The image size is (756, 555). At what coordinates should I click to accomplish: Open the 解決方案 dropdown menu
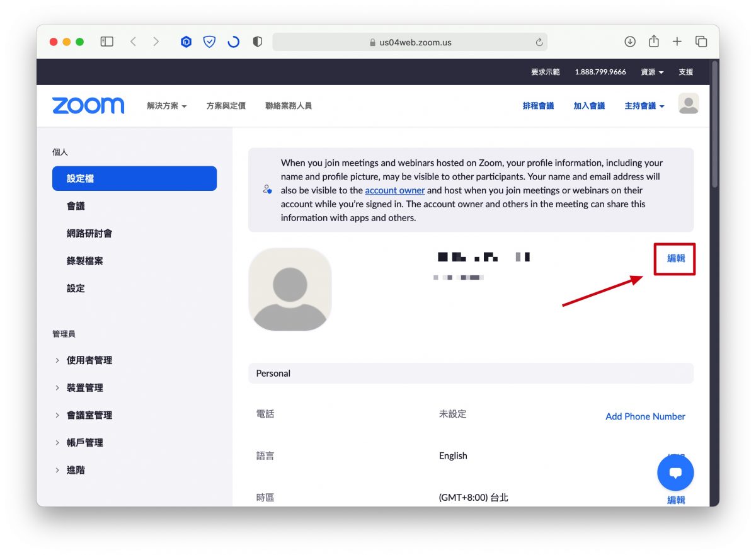point(167,106)
